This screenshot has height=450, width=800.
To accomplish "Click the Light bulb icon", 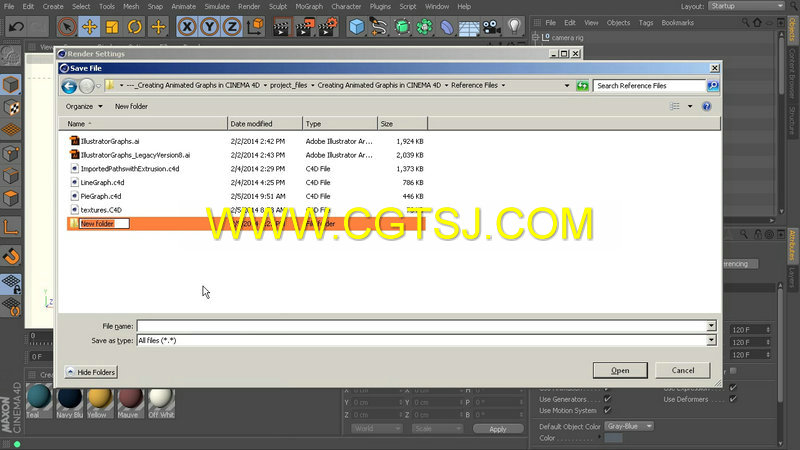I will [x=514, y=27].
